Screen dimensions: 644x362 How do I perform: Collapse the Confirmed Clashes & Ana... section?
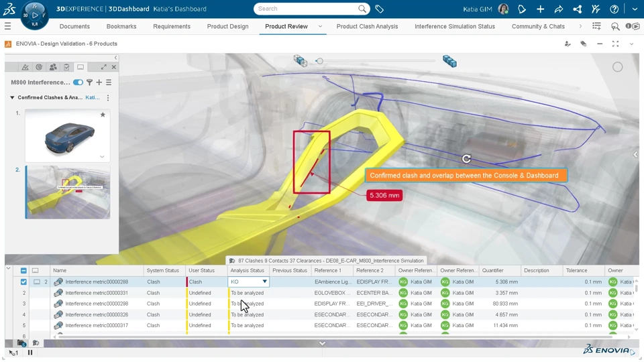(x=12, y=98)
